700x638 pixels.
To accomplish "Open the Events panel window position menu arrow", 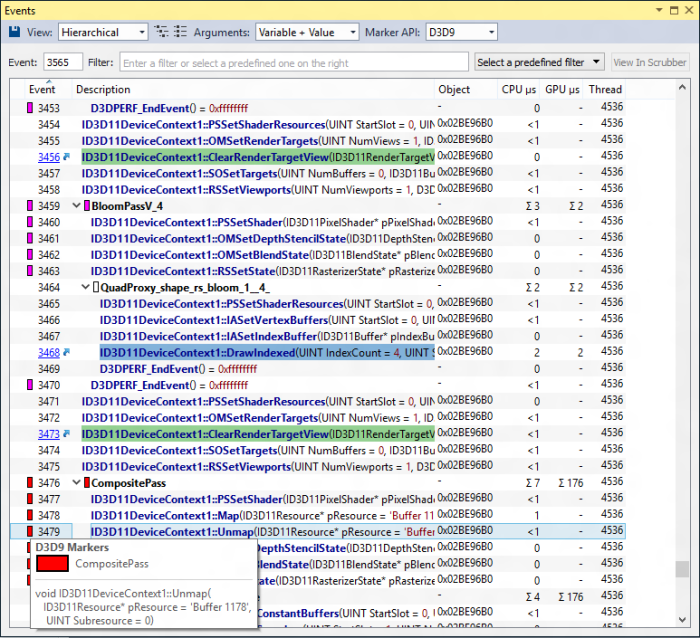I will tap(659, 10).
